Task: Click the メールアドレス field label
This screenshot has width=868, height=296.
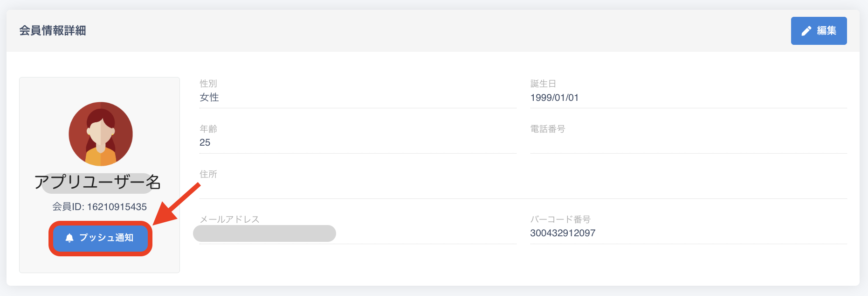Action: [x=229, y=219]
